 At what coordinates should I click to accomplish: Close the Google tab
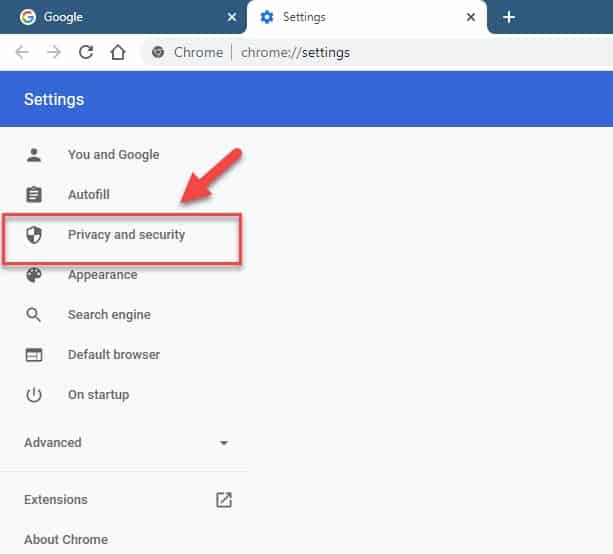(232, 17)
